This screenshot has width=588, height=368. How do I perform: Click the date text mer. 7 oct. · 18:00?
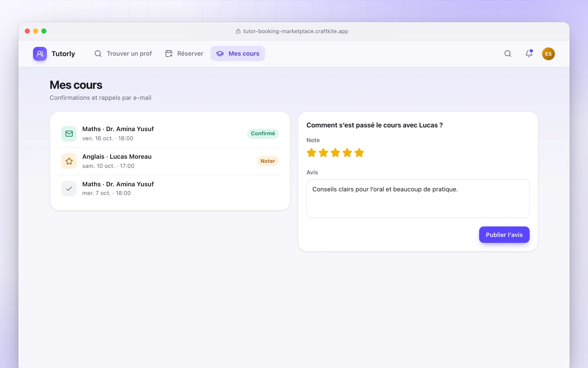[x=107, y=193]
